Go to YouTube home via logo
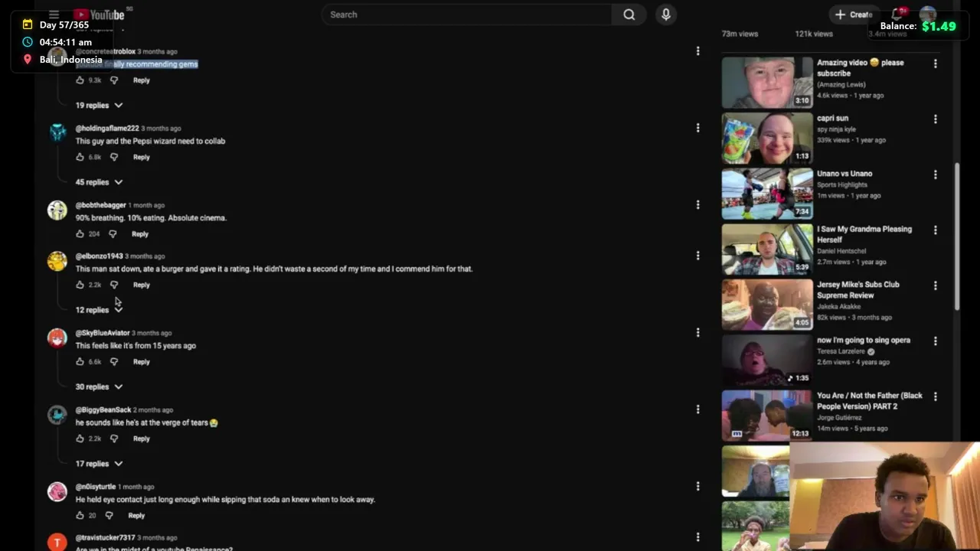The image size is (980, 551). [99, 15]
